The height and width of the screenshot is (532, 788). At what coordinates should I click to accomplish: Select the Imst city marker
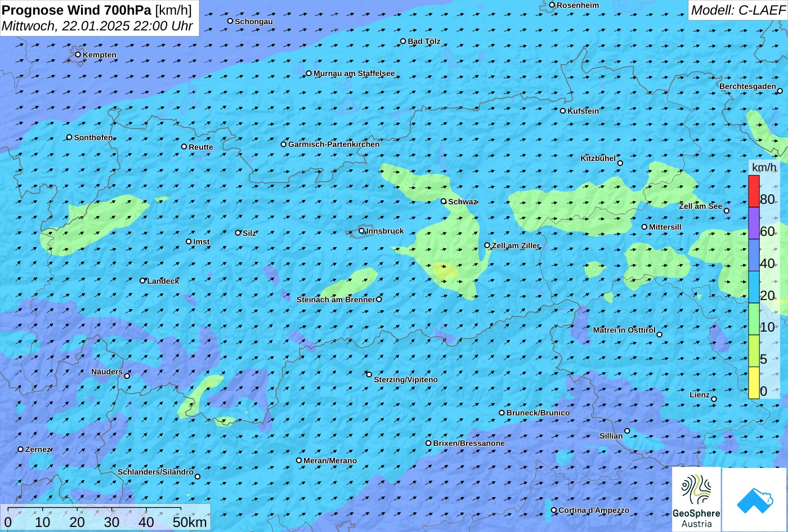189,242
